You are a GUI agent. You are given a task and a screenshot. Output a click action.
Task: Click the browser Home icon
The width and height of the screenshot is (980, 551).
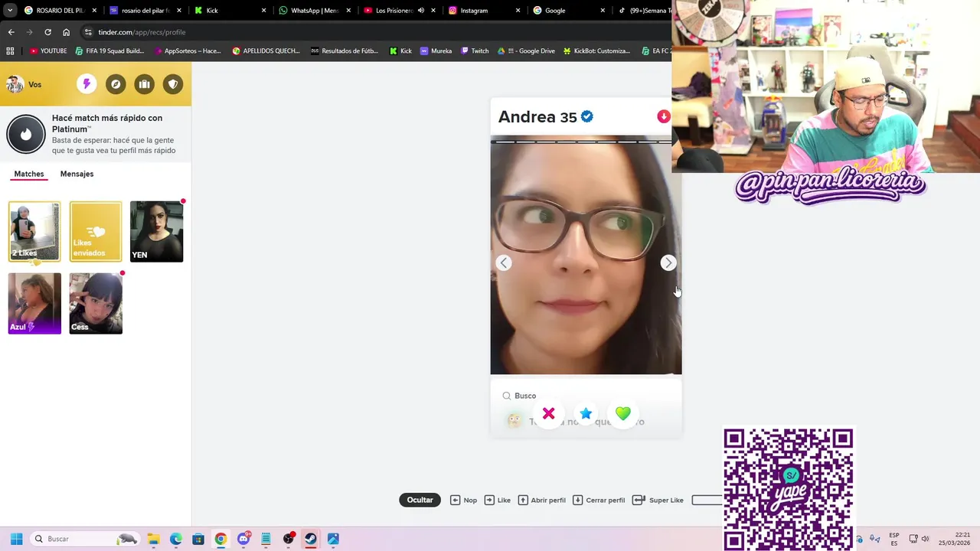[x=66, y=32]
